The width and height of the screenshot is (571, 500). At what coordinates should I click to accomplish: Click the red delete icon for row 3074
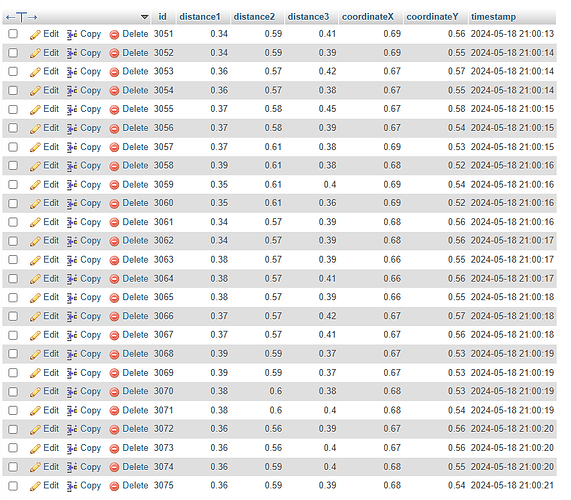coord(114,468)
